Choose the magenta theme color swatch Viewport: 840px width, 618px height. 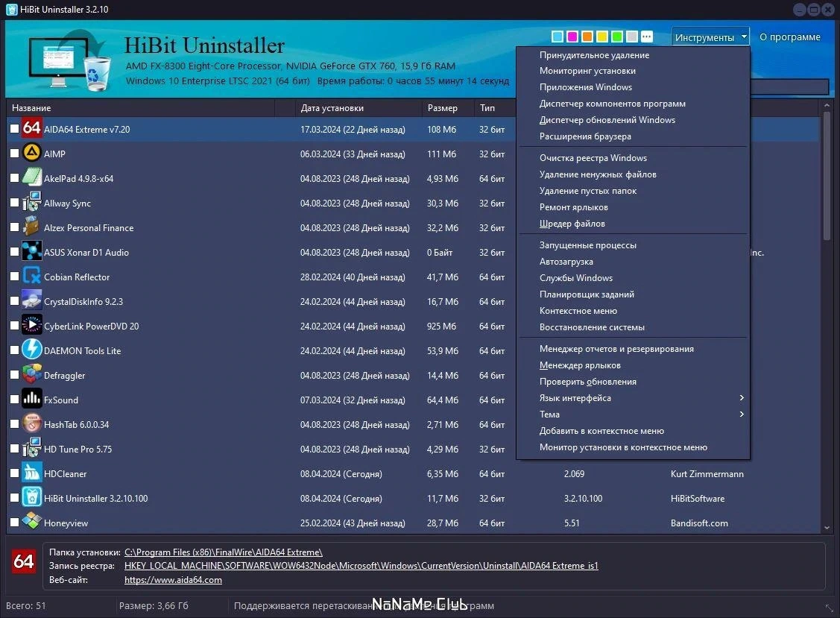(x=572, y=37)
